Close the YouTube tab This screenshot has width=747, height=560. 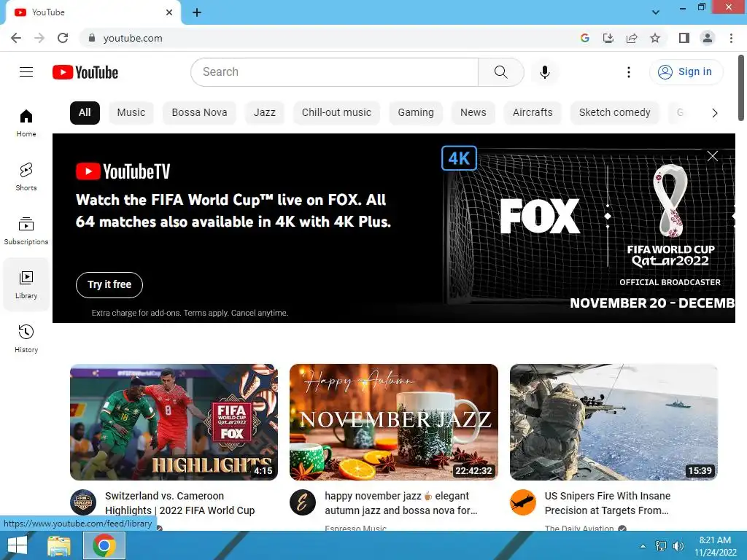(169, 12)
